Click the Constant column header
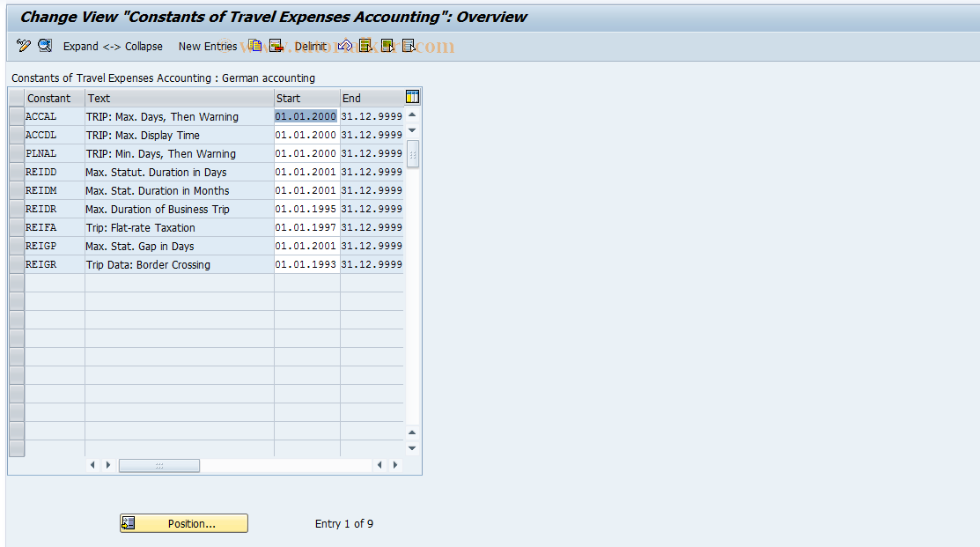This screenshot has height=547, width=980. tap(55, 98)
